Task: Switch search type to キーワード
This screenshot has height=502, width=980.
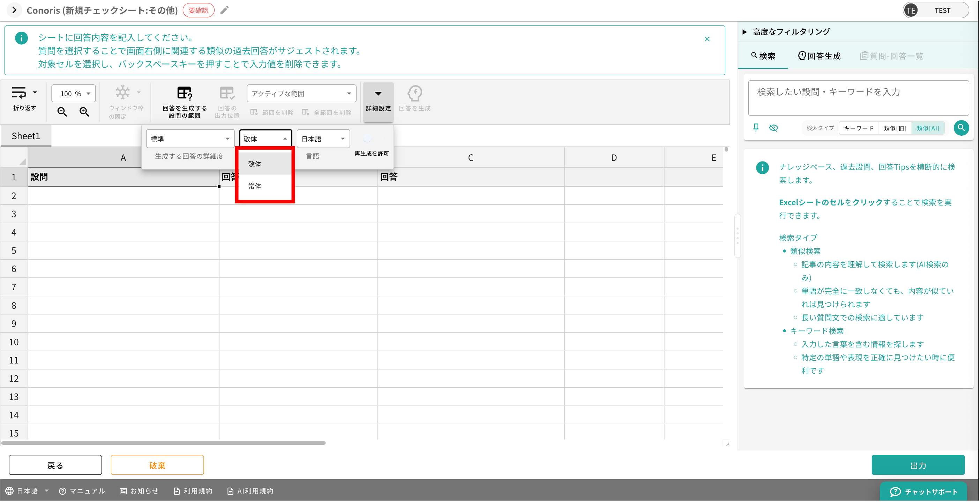Action: pyautogui.click(x=859, y=128)
